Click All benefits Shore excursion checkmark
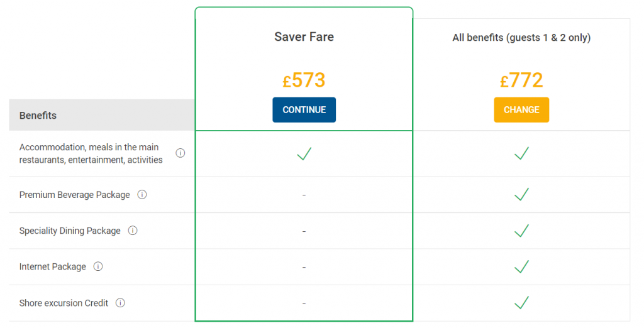644x328 pixels. (x=521, y=302)
